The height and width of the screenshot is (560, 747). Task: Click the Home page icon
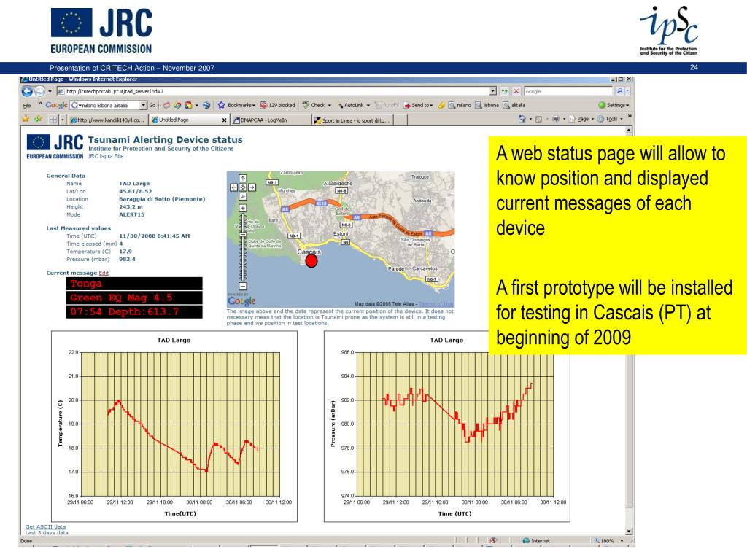coord(522,119)
